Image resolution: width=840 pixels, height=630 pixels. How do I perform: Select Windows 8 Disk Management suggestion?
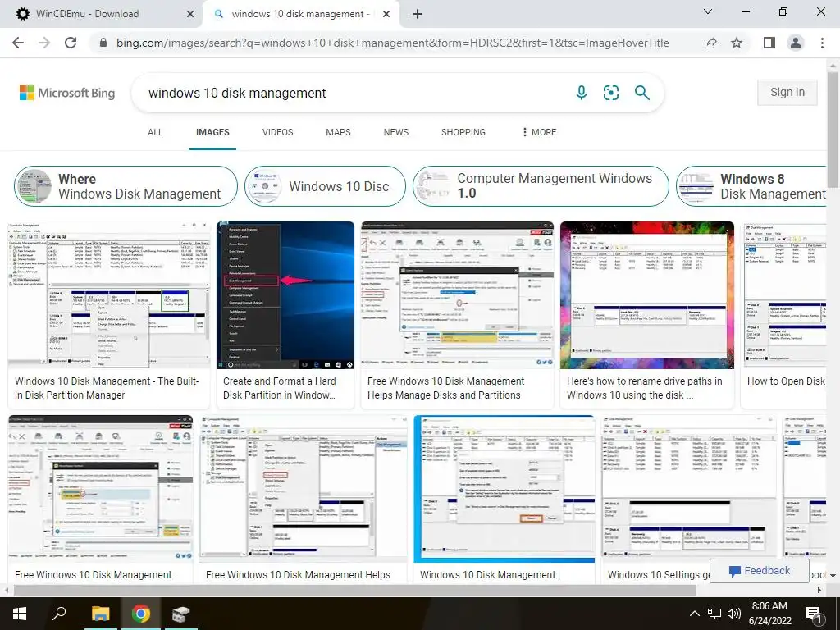(751, 186)
